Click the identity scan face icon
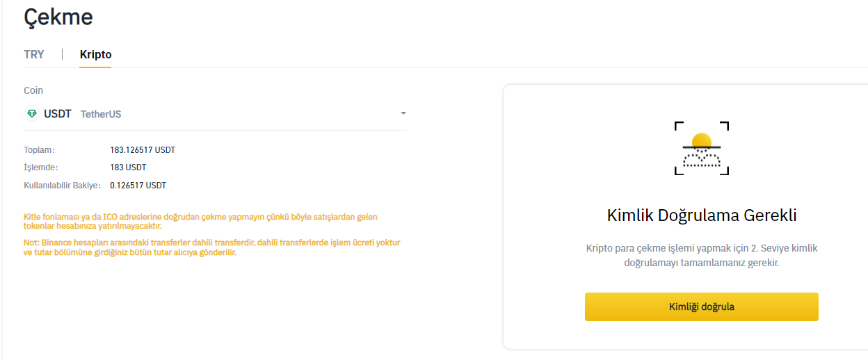Viewport: 868px width, 360px height. click(702, 148)
